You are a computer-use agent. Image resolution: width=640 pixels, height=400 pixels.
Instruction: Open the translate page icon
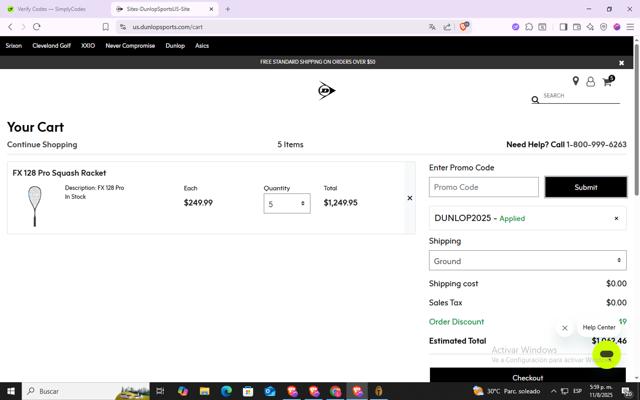pos(432,27)
